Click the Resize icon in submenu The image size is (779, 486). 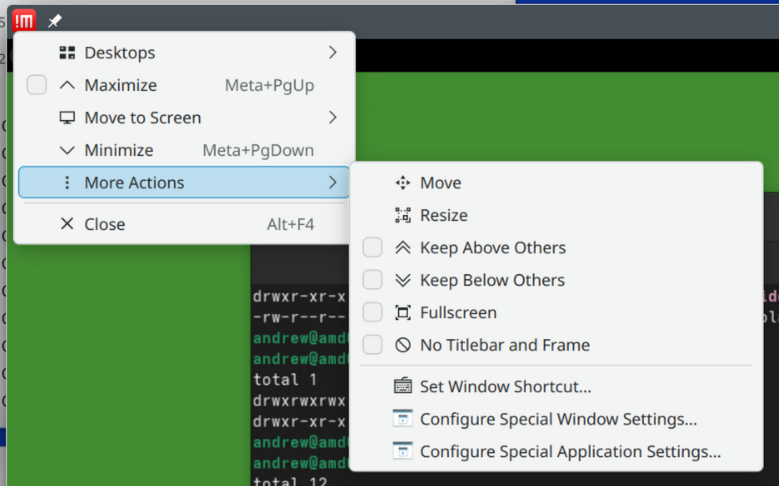point(403,215)
